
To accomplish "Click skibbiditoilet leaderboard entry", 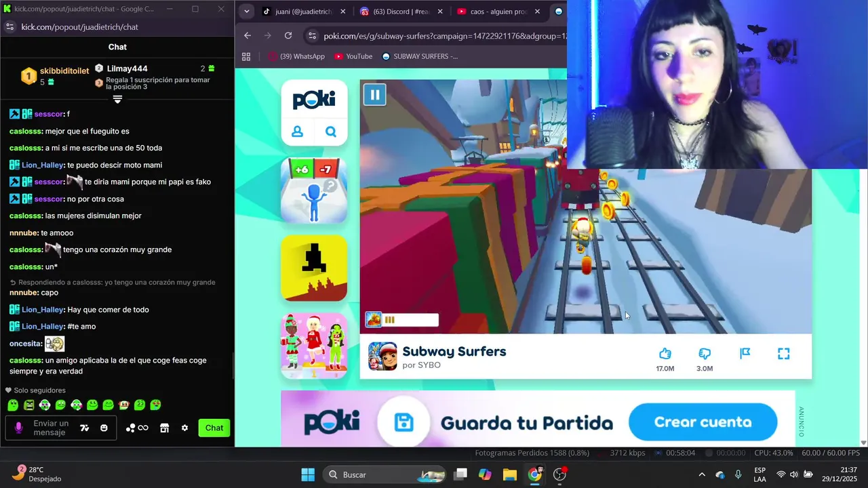I will 54,76.
